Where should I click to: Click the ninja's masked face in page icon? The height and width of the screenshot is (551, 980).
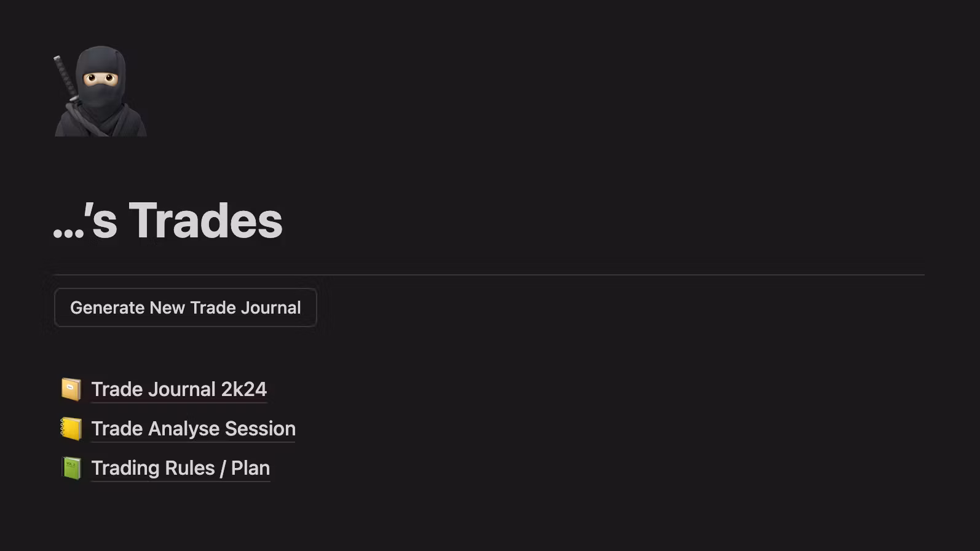[101, 79]
